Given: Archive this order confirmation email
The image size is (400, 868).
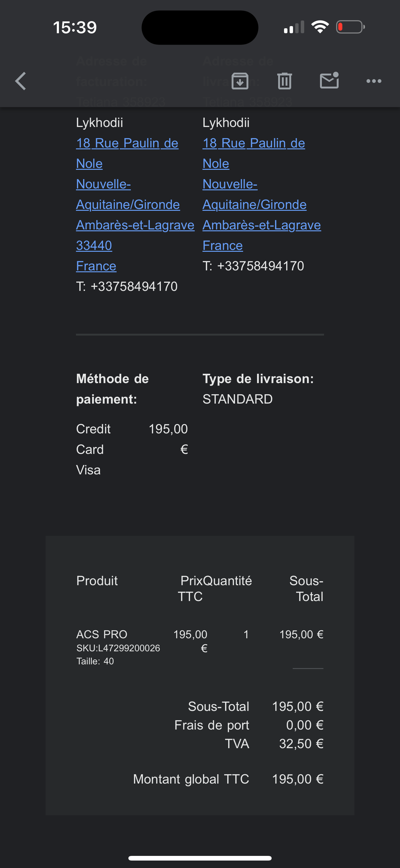Looking at the screenshot, I should 240,81.
